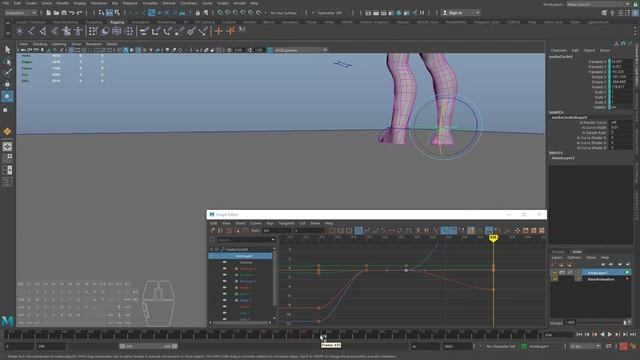640x360 pixels.
Task: Click the highlighted Move tool in toolbox
Action: [x=7, y=96]
